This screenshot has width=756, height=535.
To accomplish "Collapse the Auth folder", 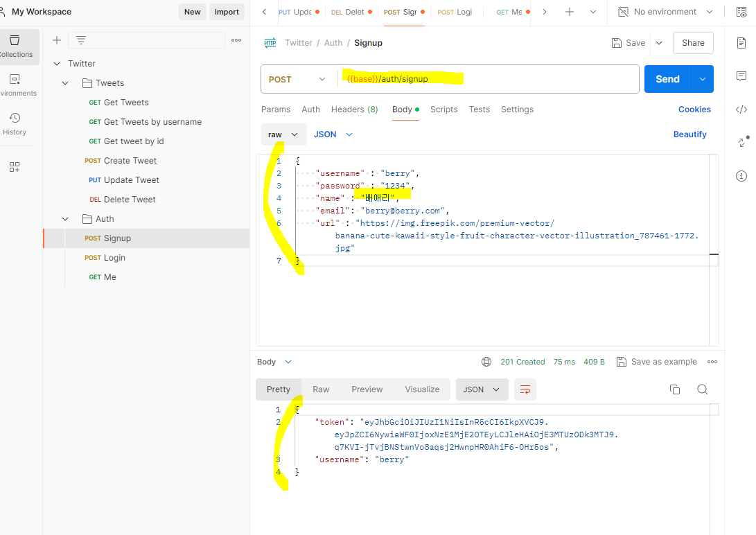I will coord(66,219).
